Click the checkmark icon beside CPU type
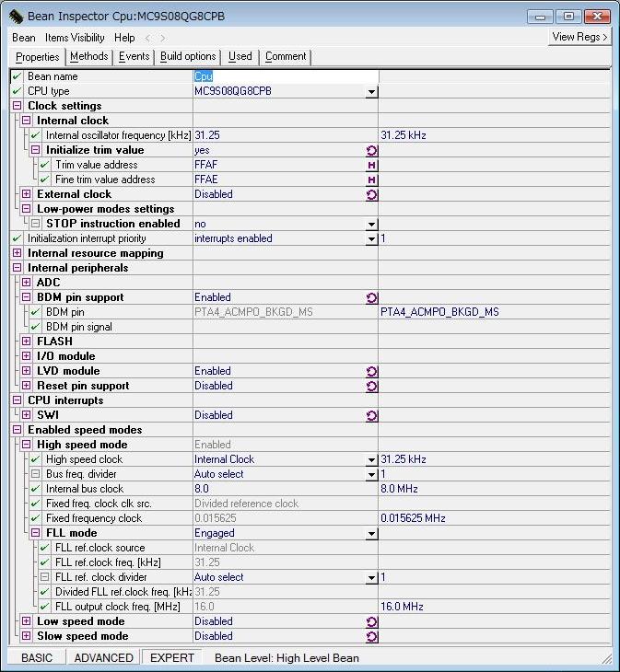Image resolution: width=620 pixels, height=672 pixels. (17, 91)
